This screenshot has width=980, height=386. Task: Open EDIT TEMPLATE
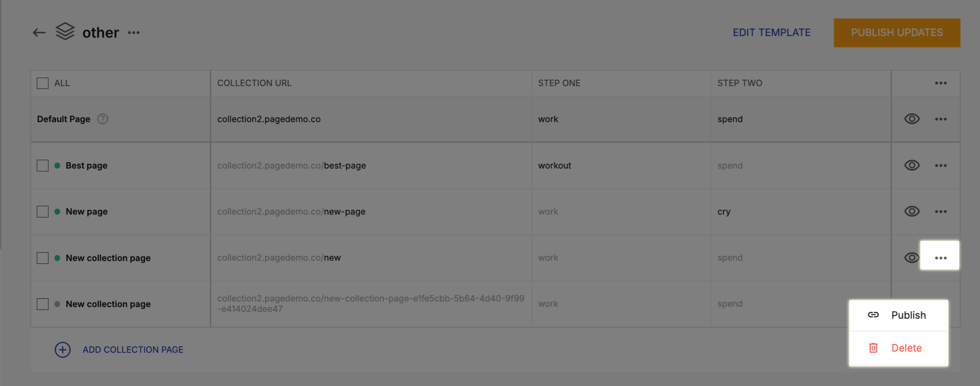pyautogui.click(x=772, y=32)
